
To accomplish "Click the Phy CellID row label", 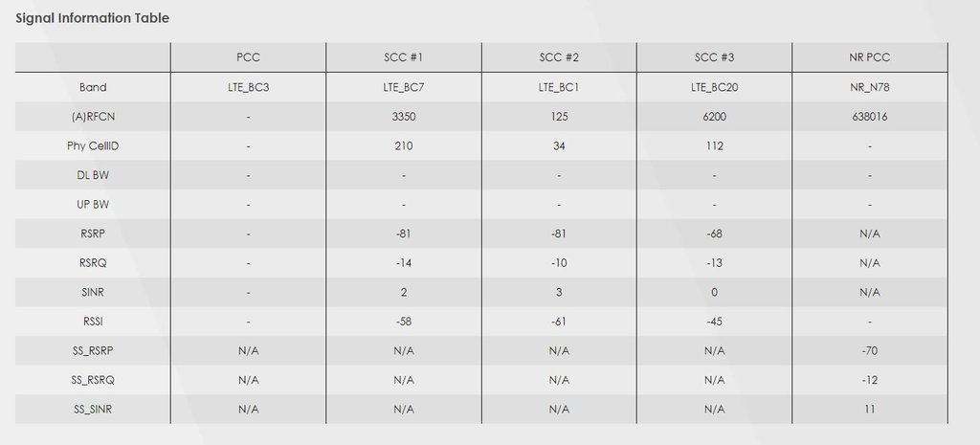I will tap(93, 146).
